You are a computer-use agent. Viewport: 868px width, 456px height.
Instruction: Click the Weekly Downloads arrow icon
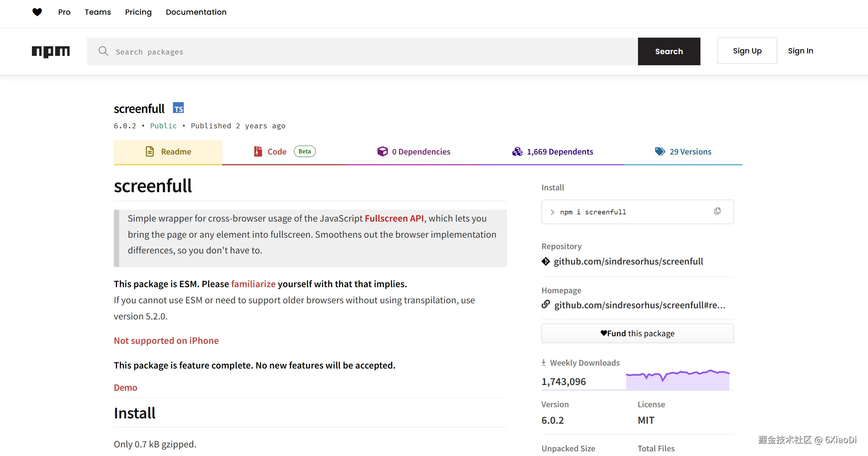point(544,362)
